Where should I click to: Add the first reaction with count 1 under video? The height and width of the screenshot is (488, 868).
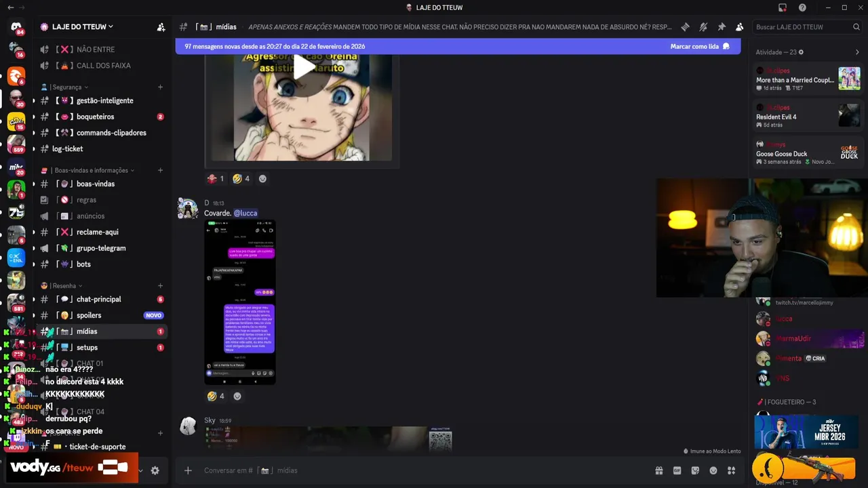click(x=216, y=179)
